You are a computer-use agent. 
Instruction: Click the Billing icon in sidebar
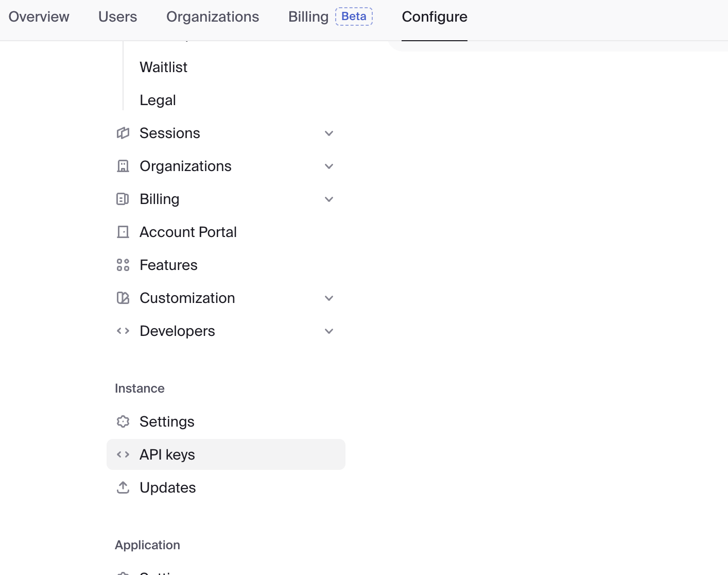point(123,199)
